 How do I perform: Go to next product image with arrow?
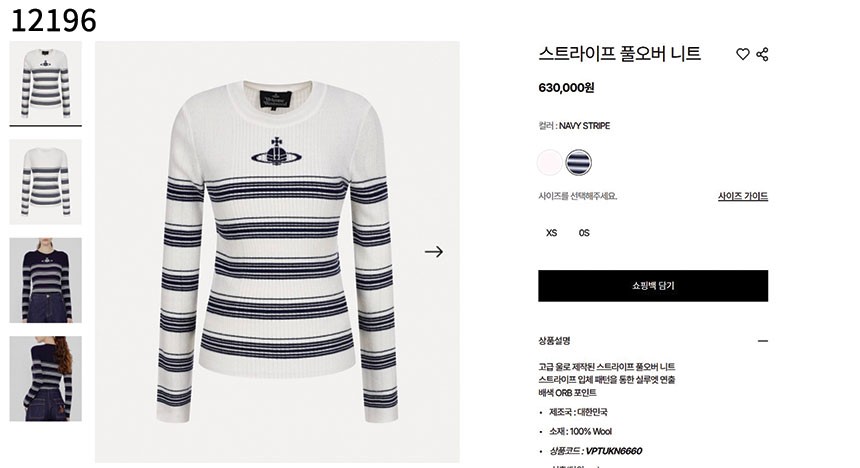point(434,252)
